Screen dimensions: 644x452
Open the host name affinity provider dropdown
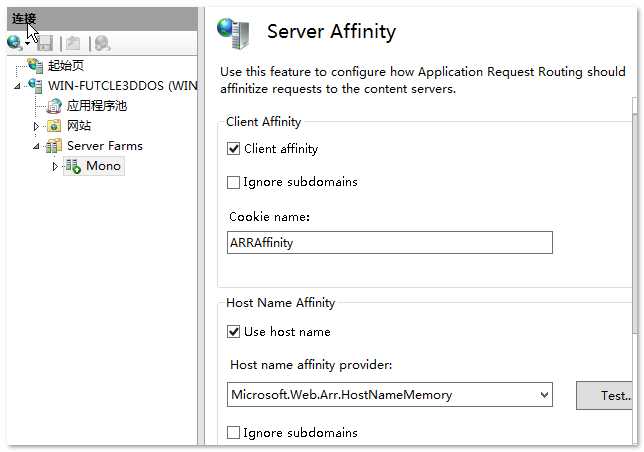(544, 395)
